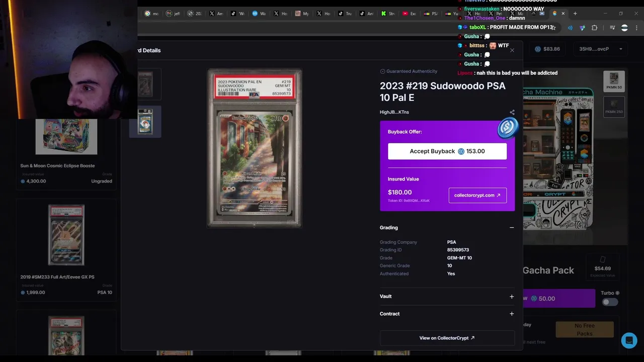Screen dimensions: 644x362
Task: Select the second card thumbnail in the dialog
Action: (x=145, y=122)
